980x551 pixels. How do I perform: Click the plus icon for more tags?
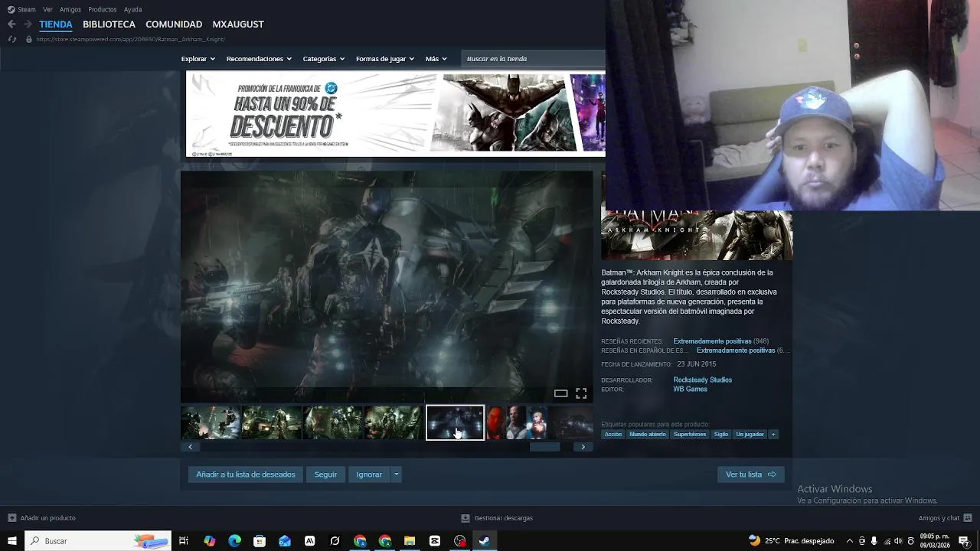[x=773, y=434]
